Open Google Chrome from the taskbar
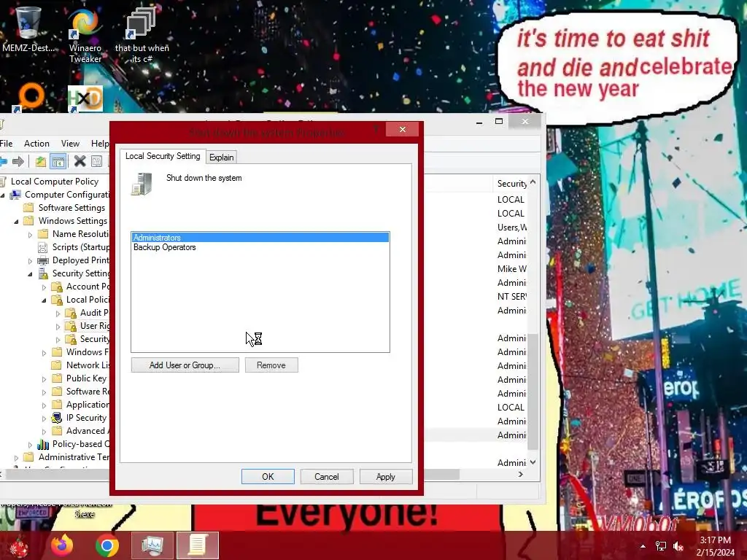The width and height of the screenshot is (747, 560). (107, 545)
